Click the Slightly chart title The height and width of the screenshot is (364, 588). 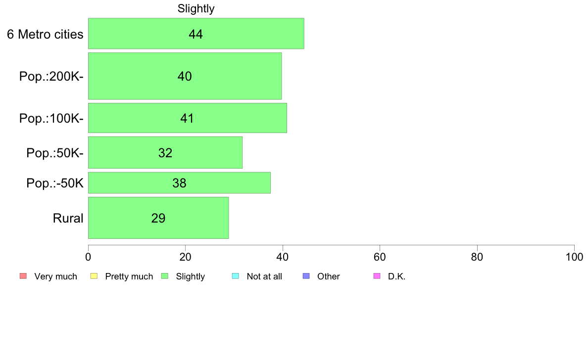tap(196, 8)
